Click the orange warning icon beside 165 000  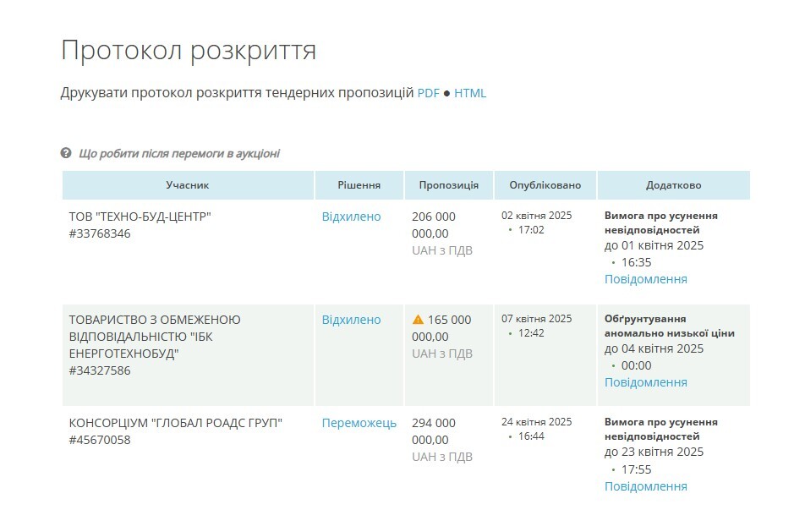coord(418,320)
